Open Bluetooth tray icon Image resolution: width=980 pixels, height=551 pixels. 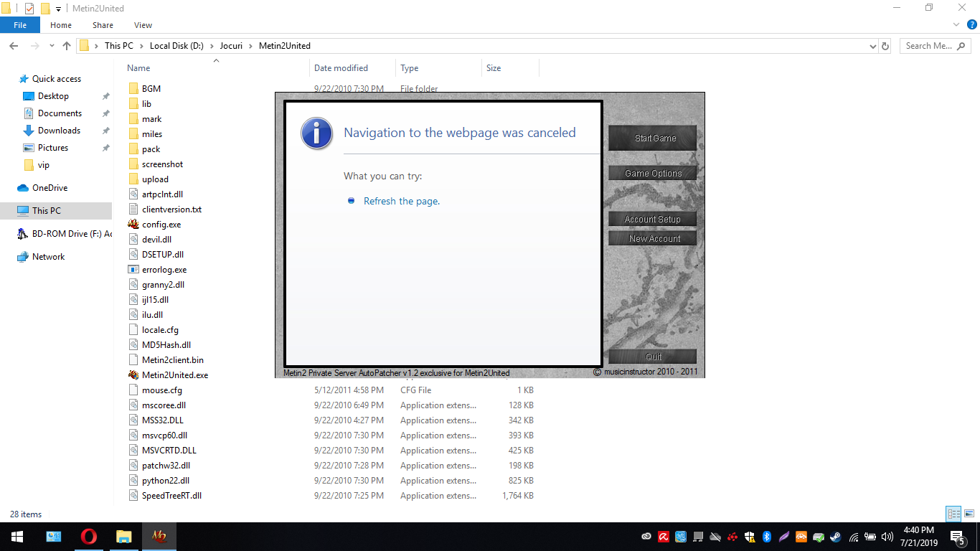[766, 537]
